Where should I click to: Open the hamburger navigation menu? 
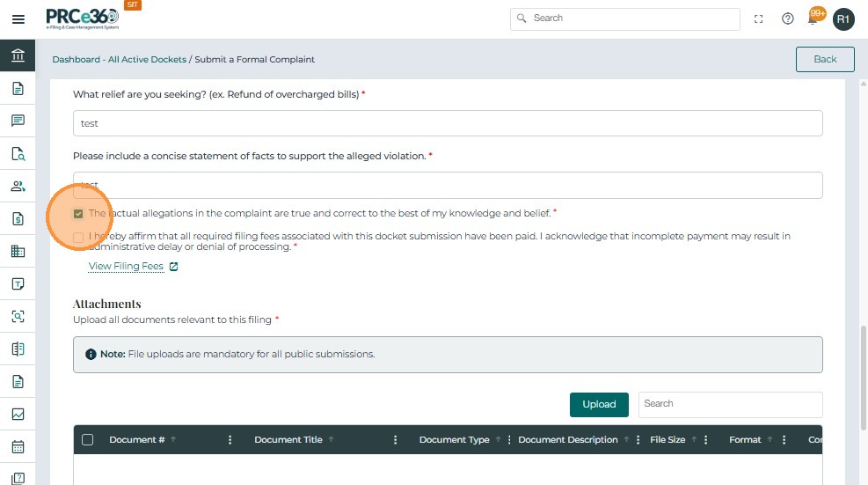pyautogui.click(x=18, y=18)
